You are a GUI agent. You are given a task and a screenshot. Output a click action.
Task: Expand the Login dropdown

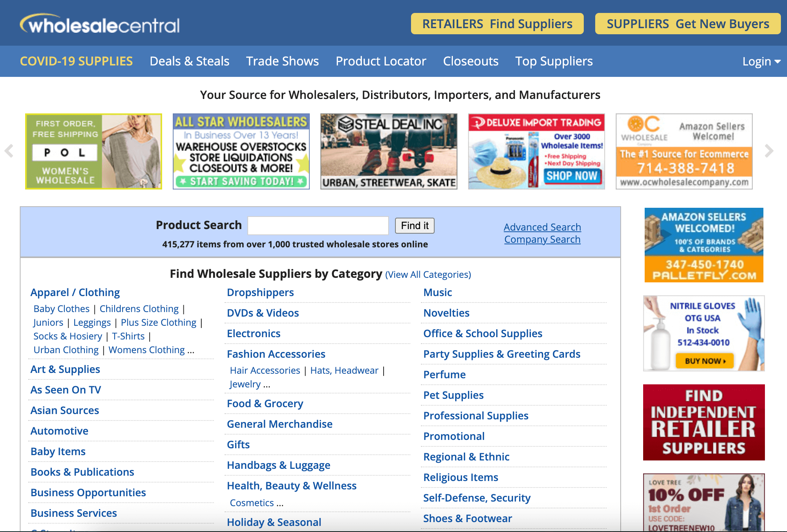click(761, 61)
